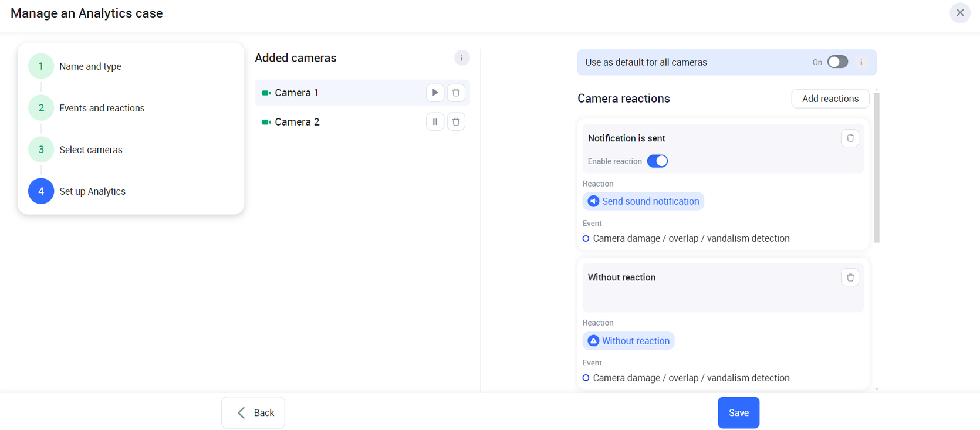Screen dimensions: 980x430
Task: Toggle Use as default for all cameras
Action: (837, 62)
